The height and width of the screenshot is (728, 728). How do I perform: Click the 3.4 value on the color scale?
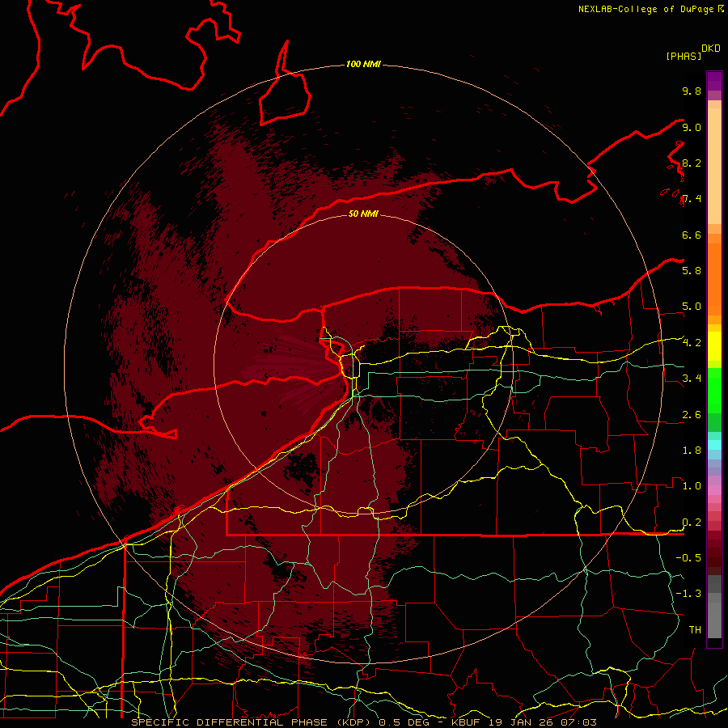[692, 378]
